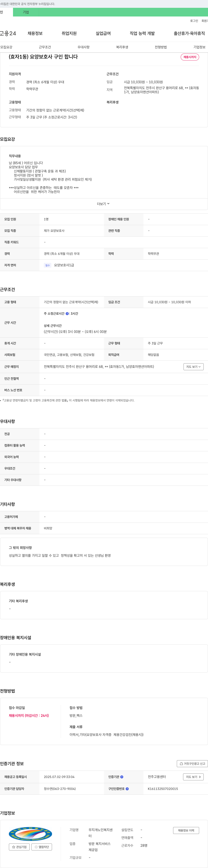This screenshot has height=868, width=208.
Task: Click registration date 2025.07.02 09:33:04
Action: point(59,777)
